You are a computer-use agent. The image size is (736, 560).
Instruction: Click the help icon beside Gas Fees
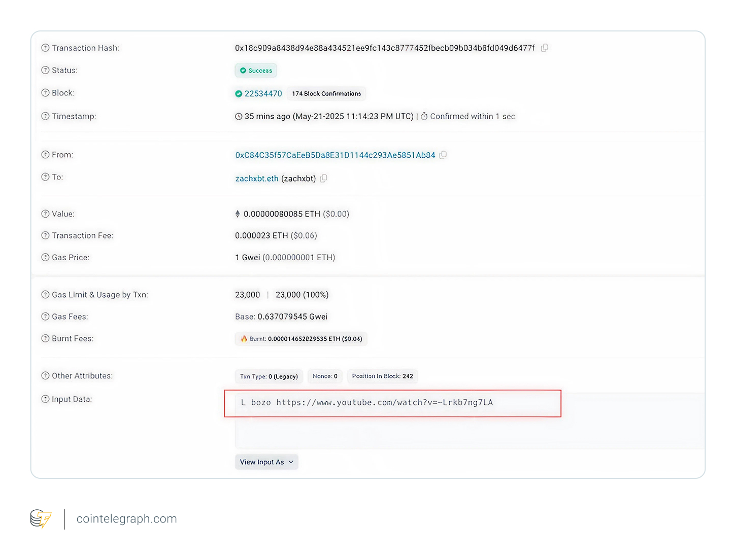point(45,316)
